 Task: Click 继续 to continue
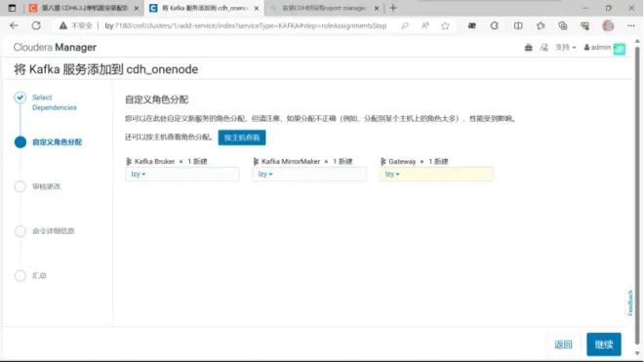[x=604, y=344]
